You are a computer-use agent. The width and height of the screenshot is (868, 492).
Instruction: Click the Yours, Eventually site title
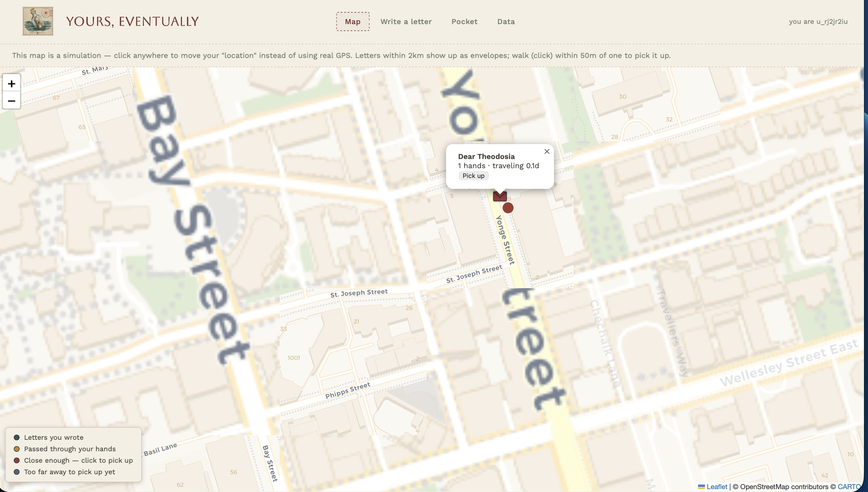[132, 22]
